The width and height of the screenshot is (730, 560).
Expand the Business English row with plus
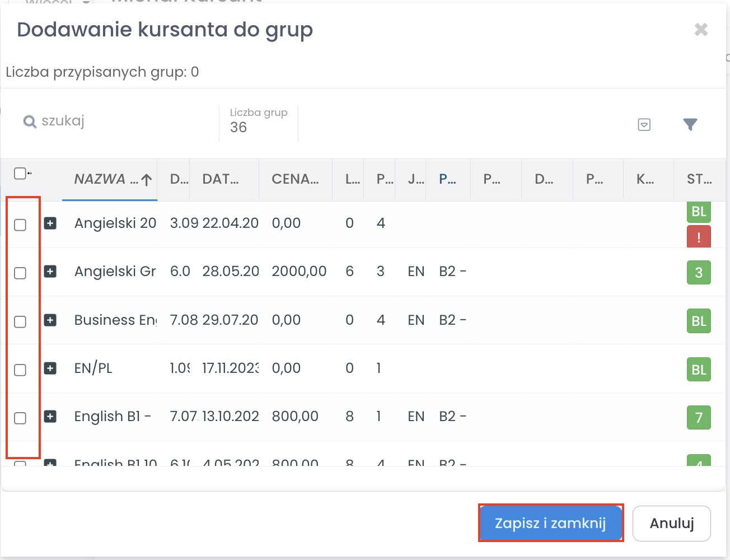coord(50,320)
